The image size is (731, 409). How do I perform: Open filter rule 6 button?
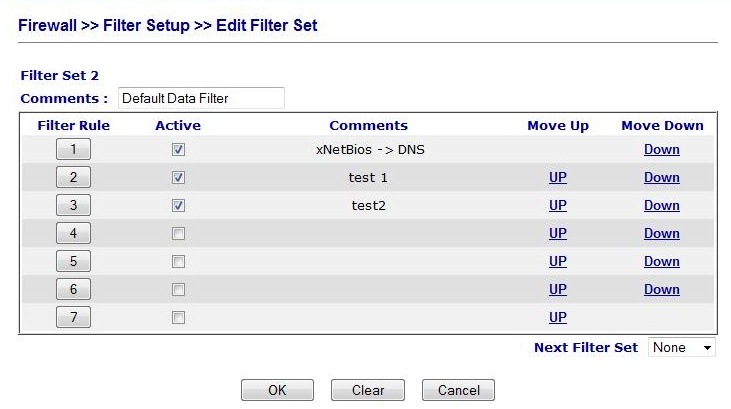[x=73, y=290]
